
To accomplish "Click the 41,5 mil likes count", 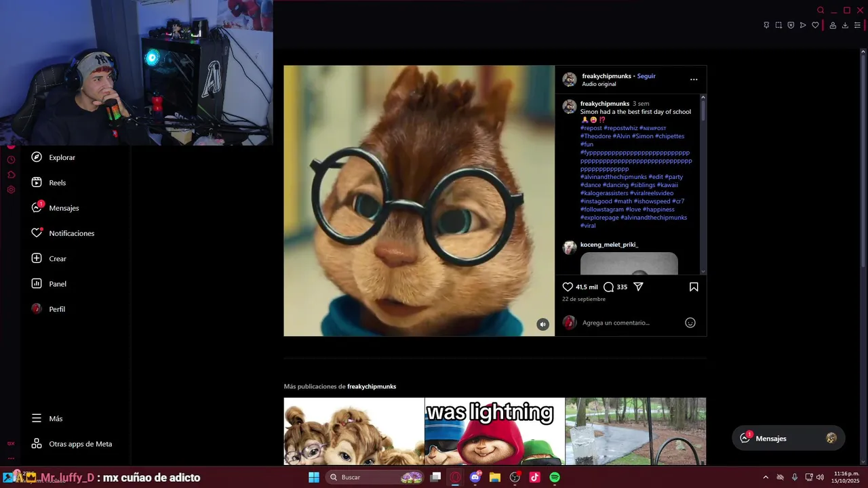I will pyautogui.click(x=587, y=287).
